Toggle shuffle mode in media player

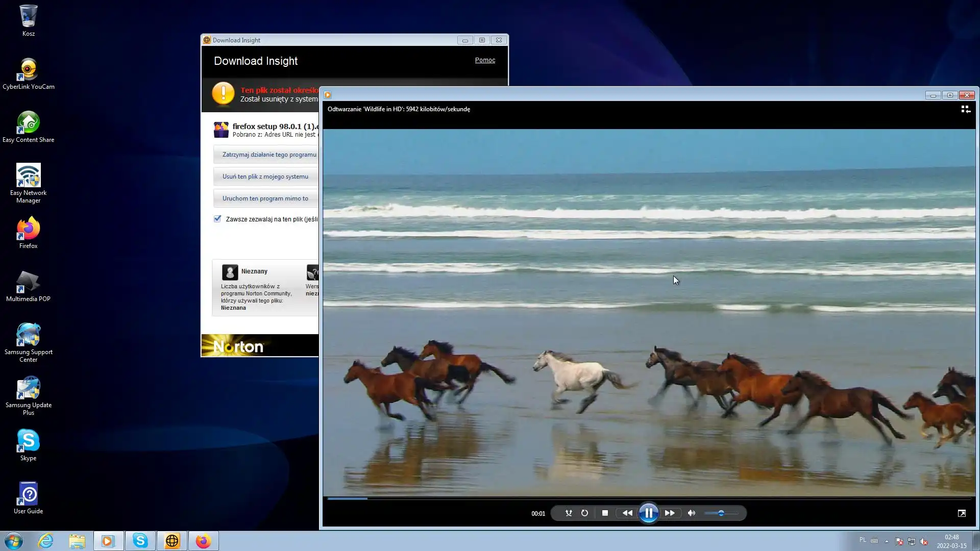pos(569,513)
